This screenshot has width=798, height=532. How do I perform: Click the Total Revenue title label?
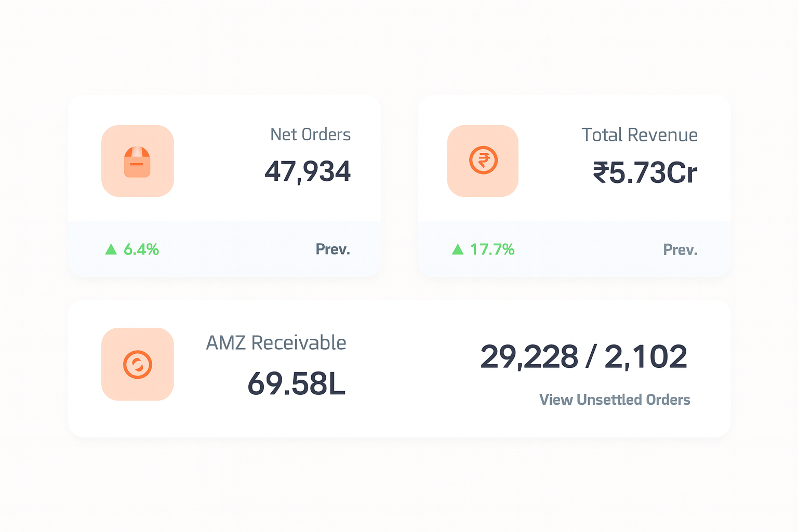coord(639,135)
